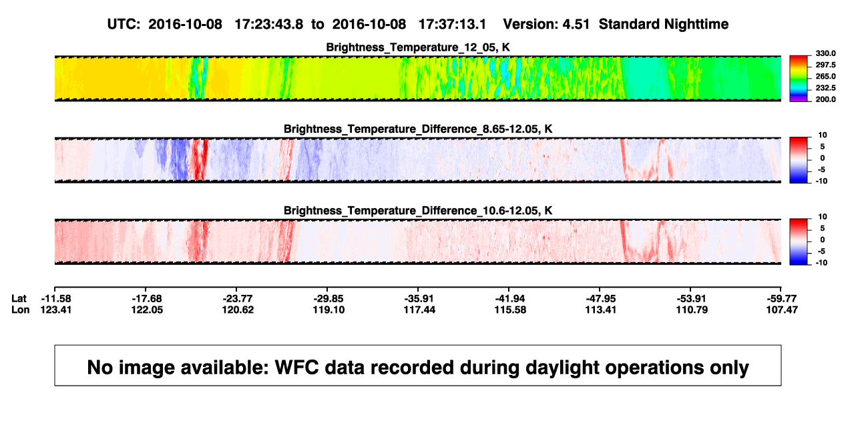Click longitude value '123.41'

click(55, 310)
